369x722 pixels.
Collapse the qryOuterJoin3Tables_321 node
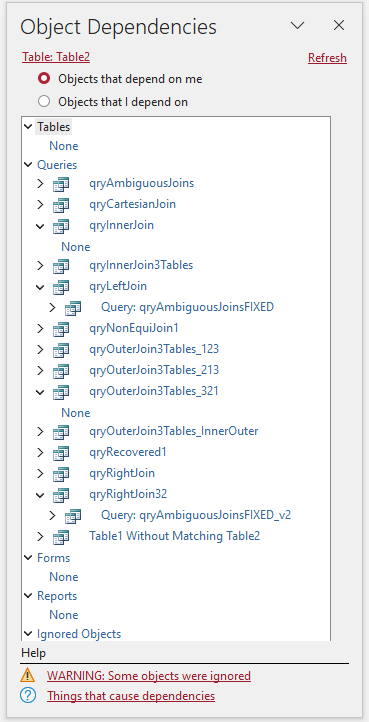[41, 392]
